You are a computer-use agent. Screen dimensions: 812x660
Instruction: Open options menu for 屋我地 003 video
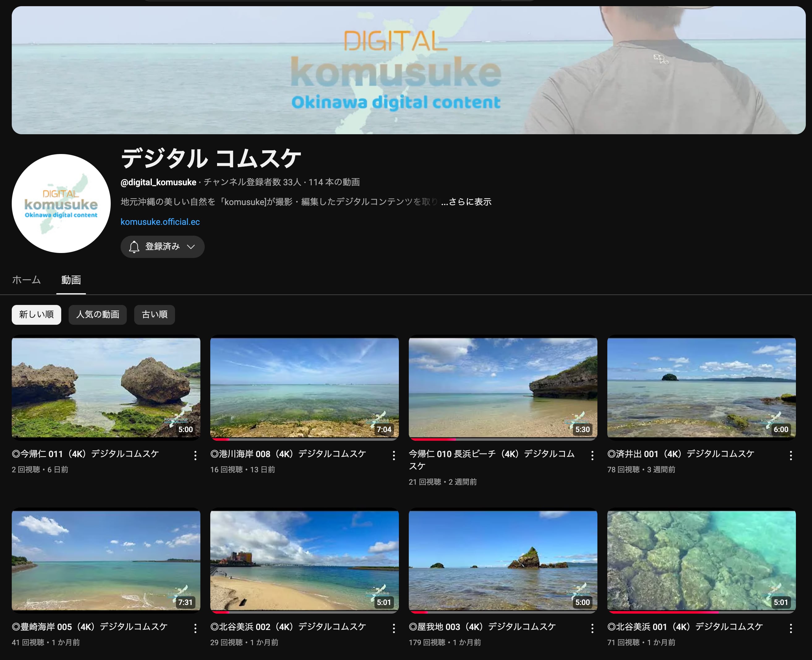click(592, 628)
